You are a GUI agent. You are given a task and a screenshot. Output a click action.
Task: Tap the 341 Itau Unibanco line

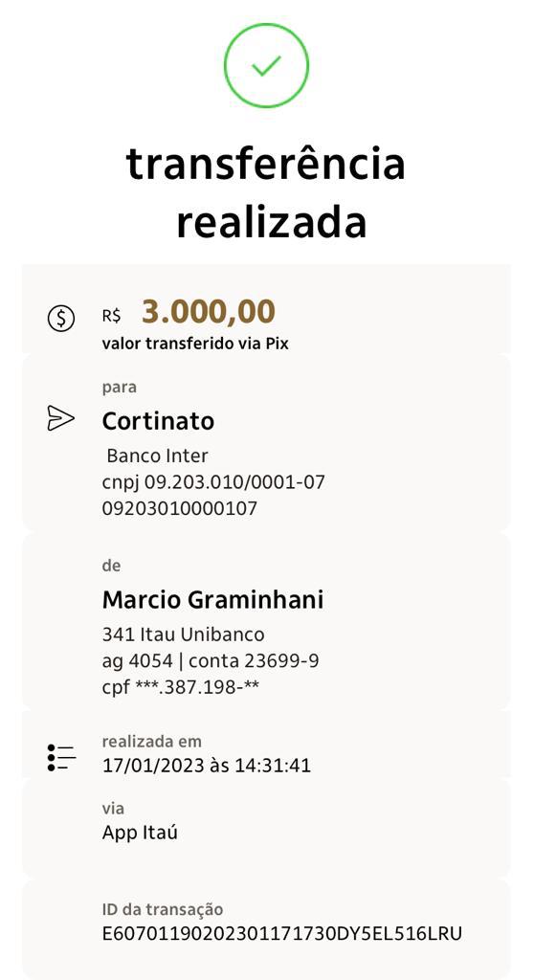(183, 635)
